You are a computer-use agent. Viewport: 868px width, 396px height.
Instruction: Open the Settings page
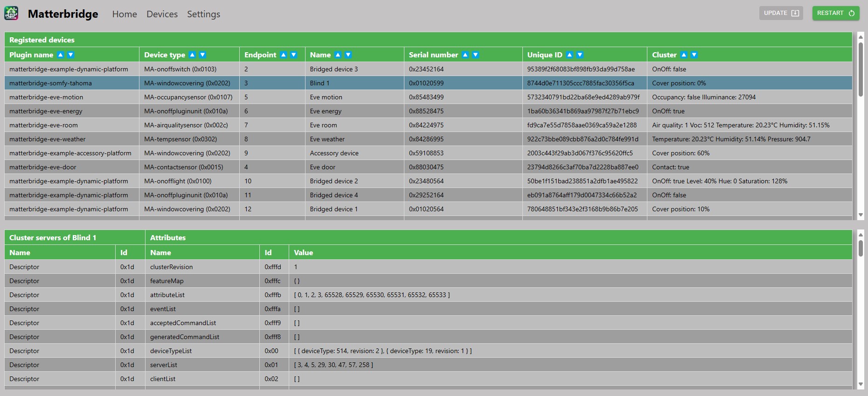203,14
